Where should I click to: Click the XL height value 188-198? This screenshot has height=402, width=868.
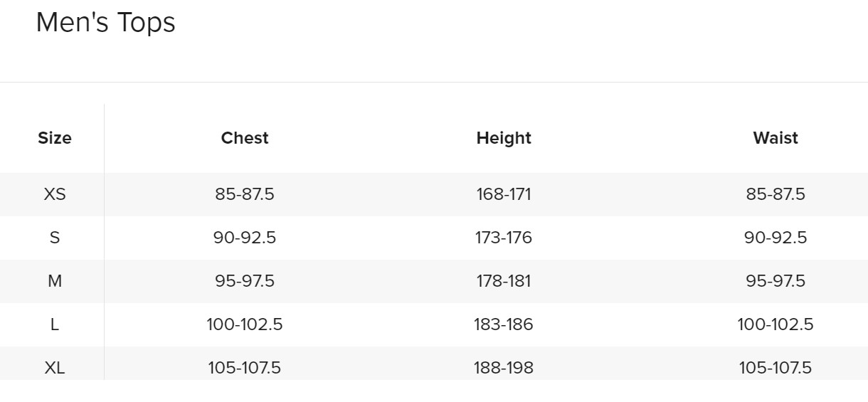pyautogui.click(x=504, y=368)
